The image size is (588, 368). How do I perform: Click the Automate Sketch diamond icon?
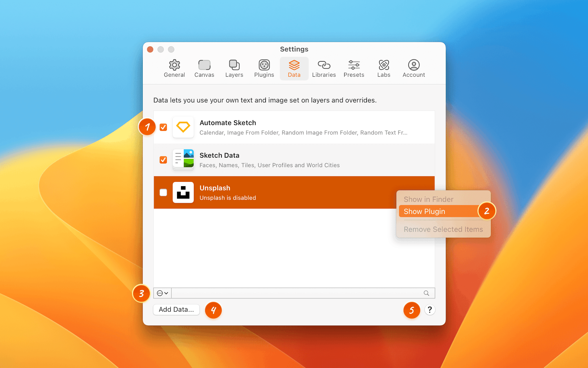tap(183, 127)
